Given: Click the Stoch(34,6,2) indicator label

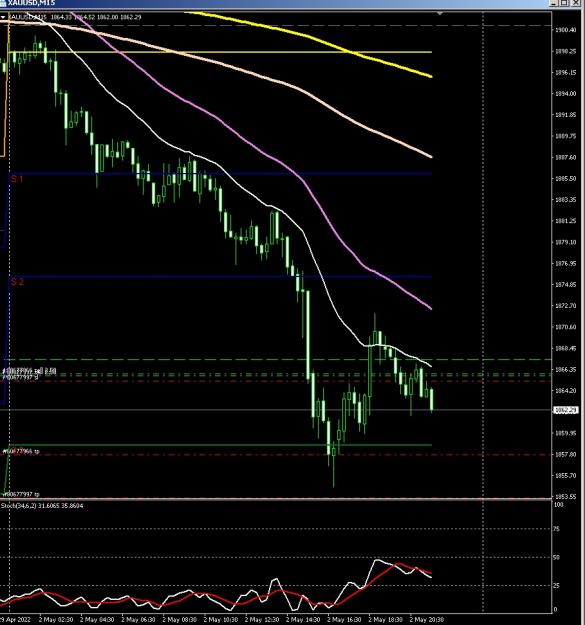Looking at the screenshot, I should click(42, 505).
